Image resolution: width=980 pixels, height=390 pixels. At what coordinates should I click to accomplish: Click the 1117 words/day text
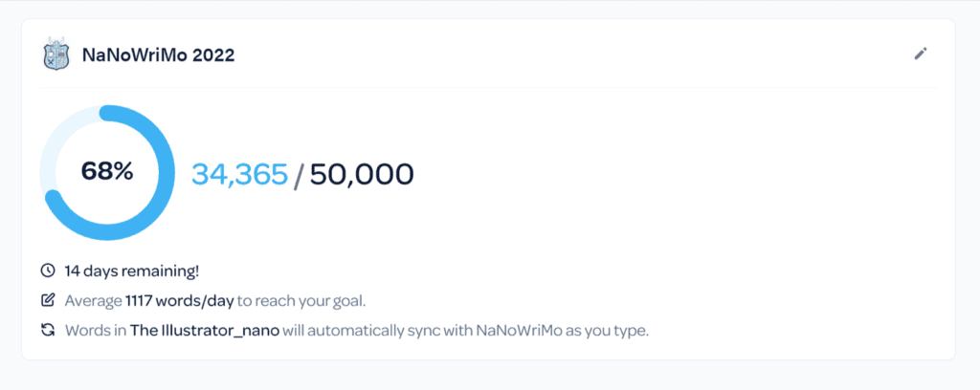(179, 301)
